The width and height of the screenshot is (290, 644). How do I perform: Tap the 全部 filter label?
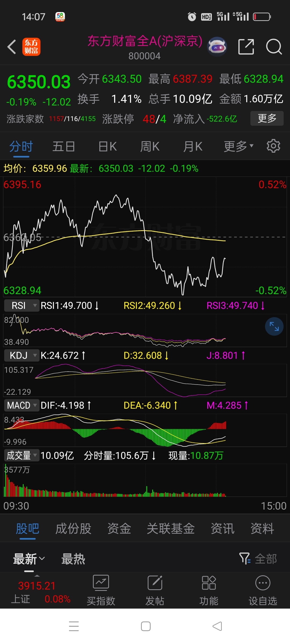266,559
